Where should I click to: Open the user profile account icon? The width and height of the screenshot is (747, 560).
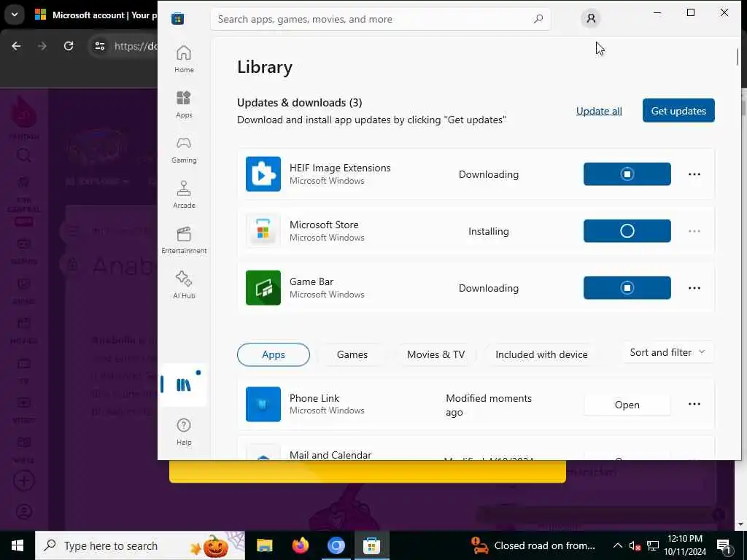coord(591,18)
